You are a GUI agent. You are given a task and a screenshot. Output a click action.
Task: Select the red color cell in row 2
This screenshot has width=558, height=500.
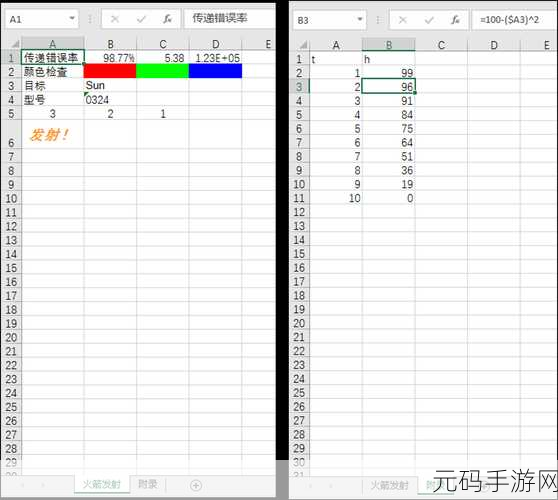110,71
